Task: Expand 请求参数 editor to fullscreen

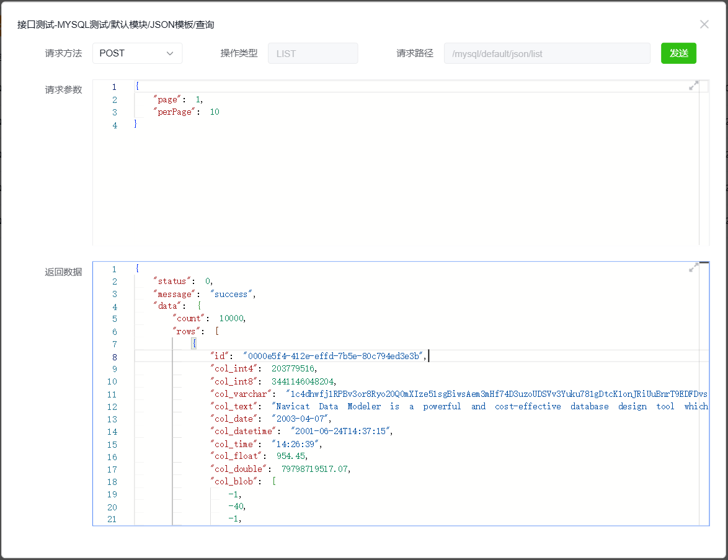Action: click(x=693, y=86)
